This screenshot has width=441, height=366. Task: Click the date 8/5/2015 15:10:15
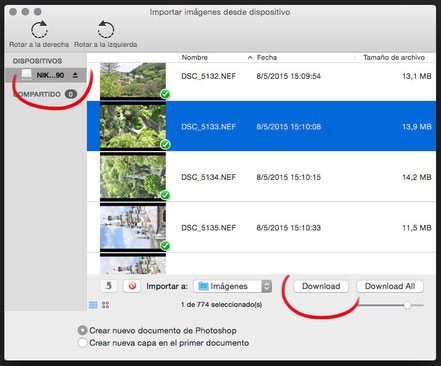point(288,177)
